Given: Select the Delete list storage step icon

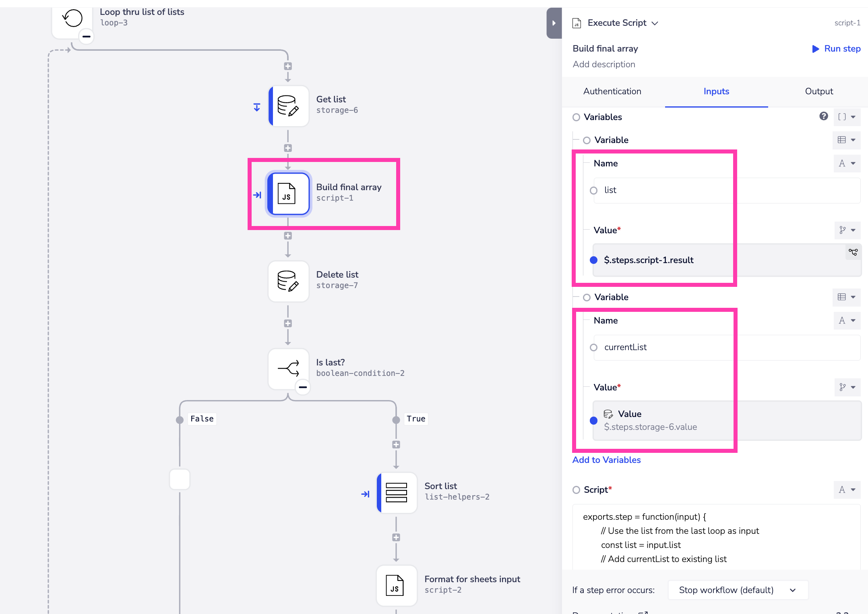Looking at the screenshot, I should click(288, 281).
